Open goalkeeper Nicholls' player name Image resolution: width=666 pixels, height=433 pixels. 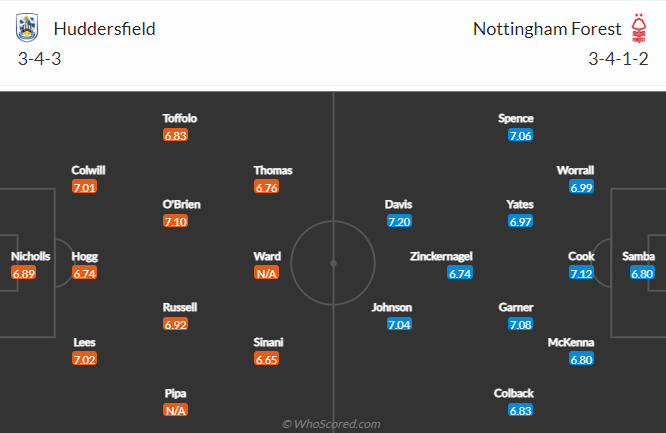coord(30,256)
